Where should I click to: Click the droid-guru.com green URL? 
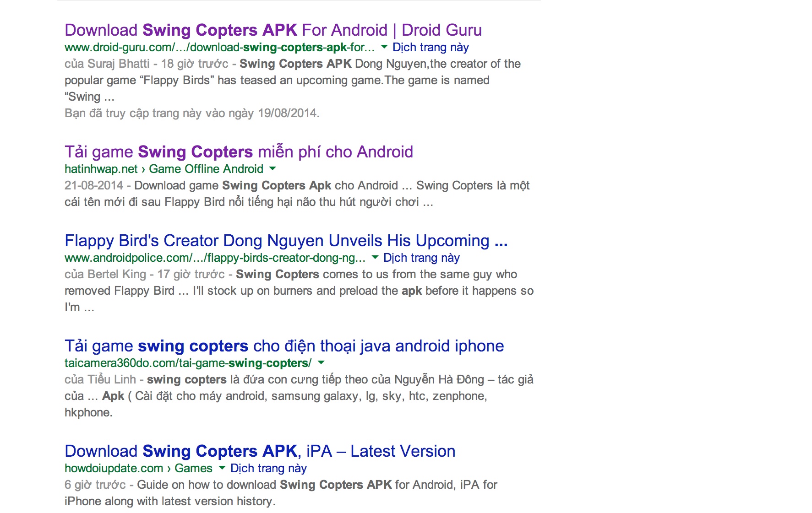tap(219, 48)
